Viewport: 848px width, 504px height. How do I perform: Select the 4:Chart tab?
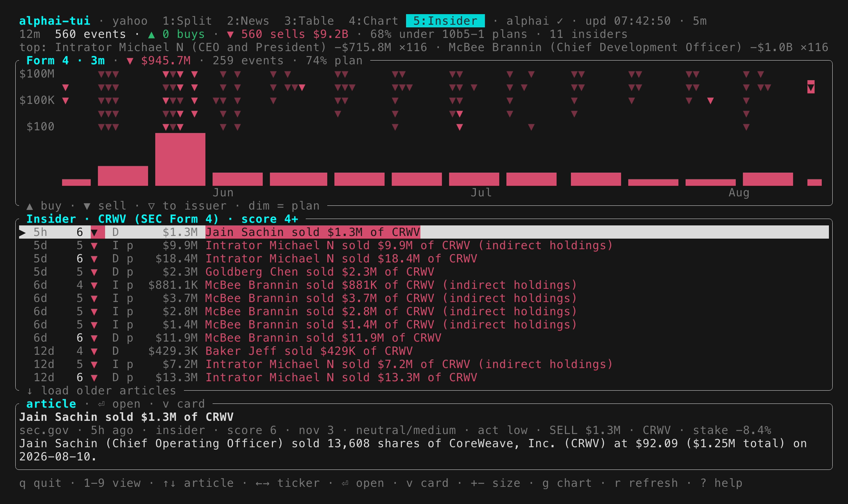click(x=373, y=21)
